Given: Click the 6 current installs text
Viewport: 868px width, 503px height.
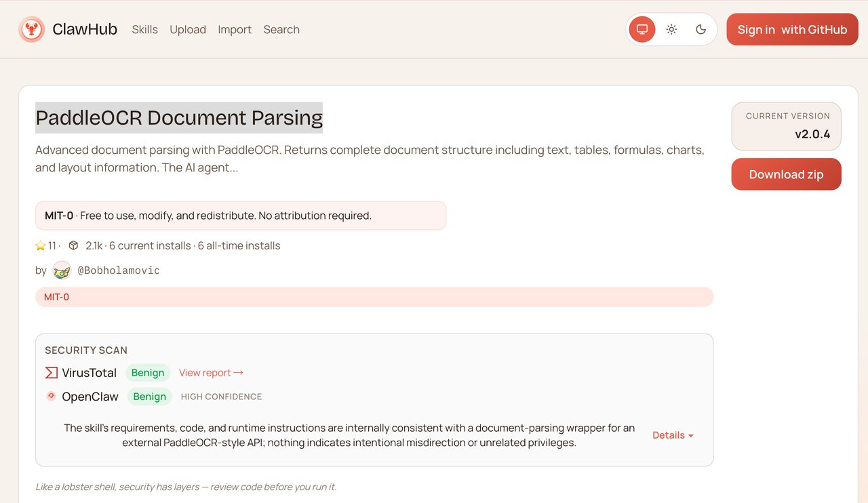Looking at the screenshot, I should point(150,245).
